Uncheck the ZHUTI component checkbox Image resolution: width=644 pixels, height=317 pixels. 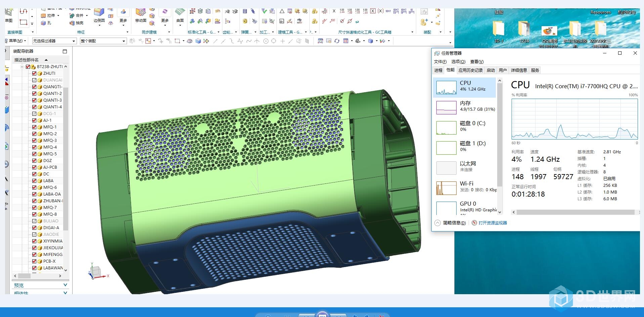34,73
